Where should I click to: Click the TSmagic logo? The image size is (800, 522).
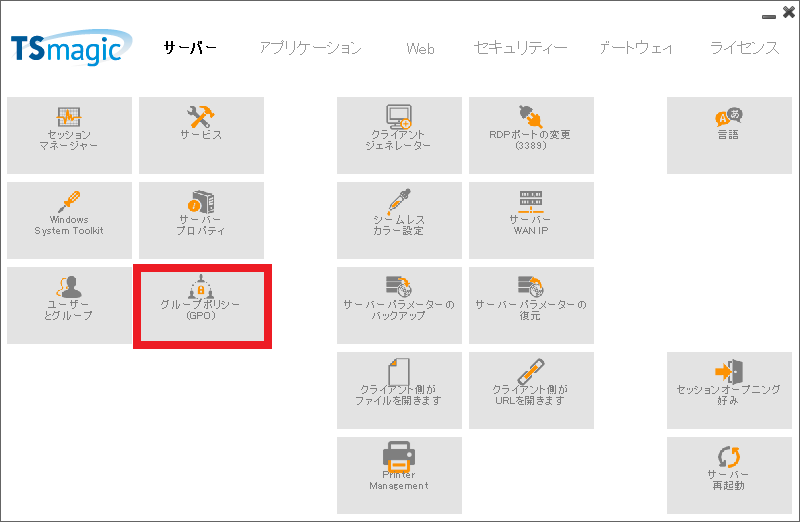pos(71,48)
